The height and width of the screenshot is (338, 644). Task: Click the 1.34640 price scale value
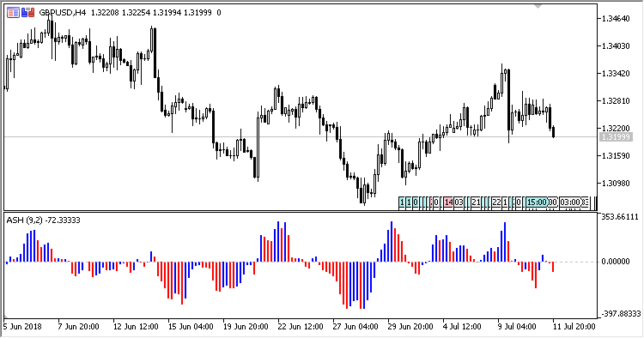[x=616, y=19]
